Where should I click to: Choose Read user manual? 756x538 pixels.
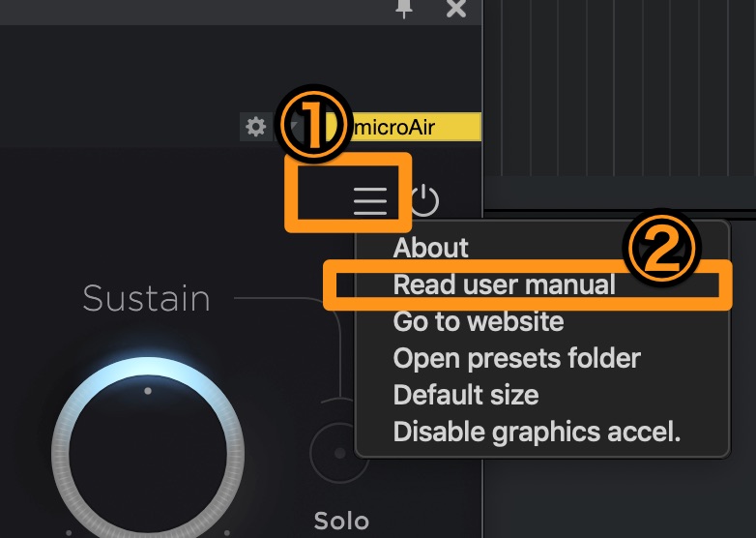pyautogui.click(x=504, y=284)
